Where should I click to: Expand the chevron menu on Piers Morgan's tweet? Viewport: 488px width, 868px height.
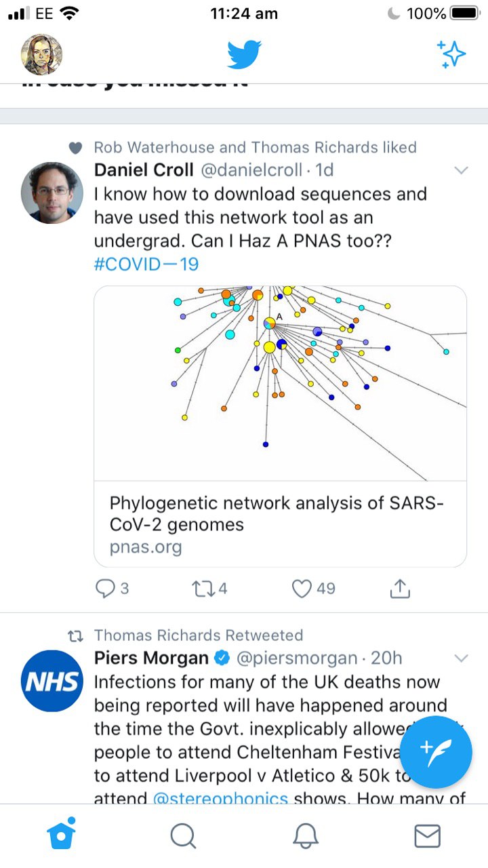point(461,658)
